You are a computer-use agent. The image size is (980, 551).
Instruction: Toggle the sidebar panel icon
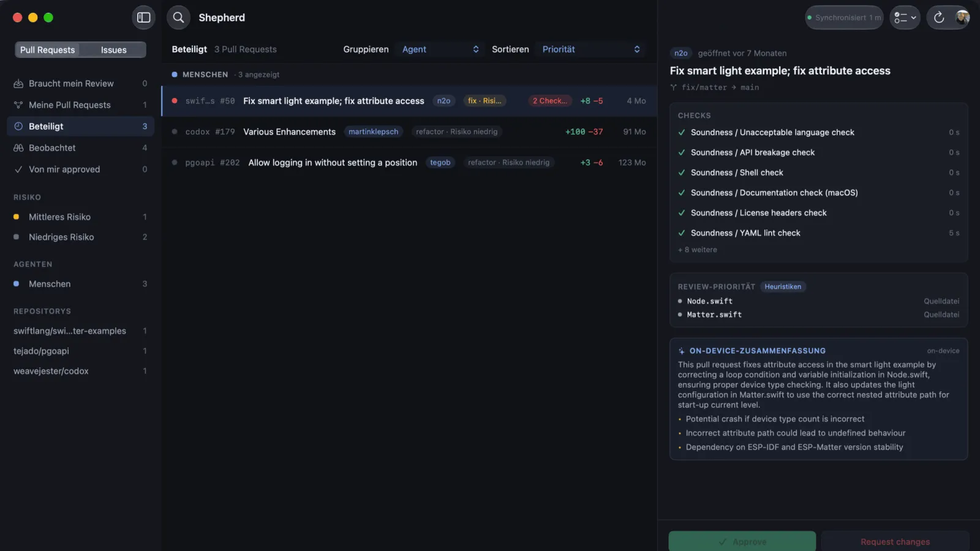[144, 18]
